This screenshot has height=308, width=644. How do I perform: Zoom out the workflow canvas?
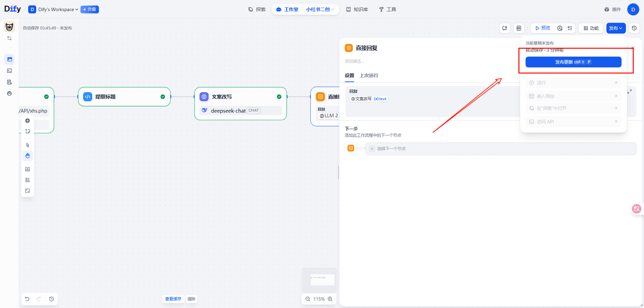tap(308, 299)
